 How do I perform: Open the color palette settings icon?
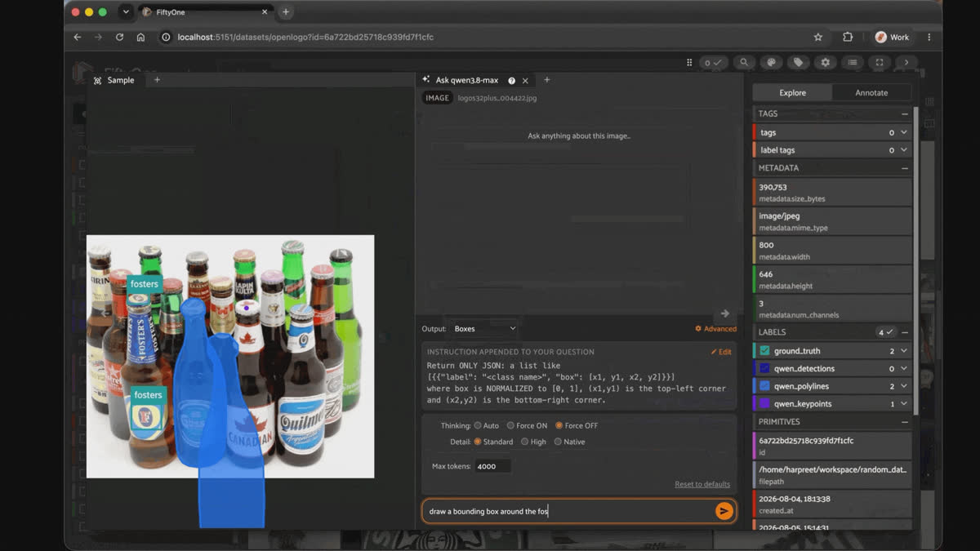pyautogui.click(x=770, y=62)
